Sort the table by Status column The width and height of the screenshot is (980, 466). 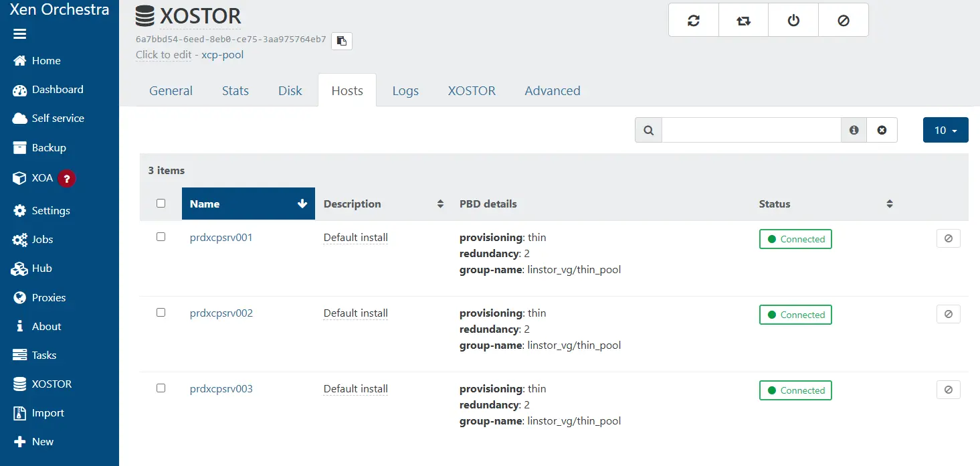pyautogui.click(x=889, y=204)
